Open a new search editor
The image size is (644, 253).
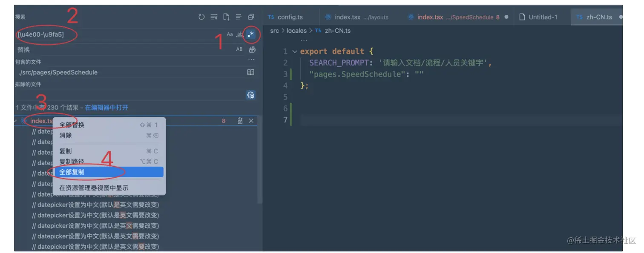coord(226,17)
